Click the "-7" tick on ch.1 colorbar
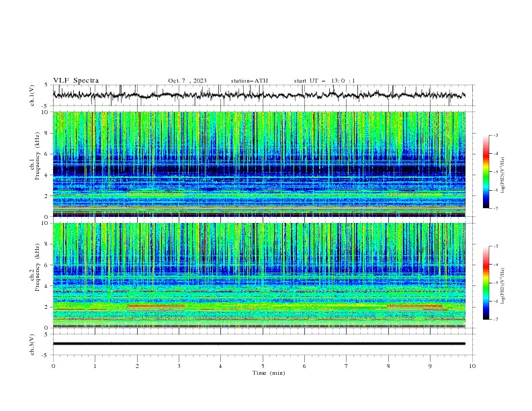 [495, 208]
